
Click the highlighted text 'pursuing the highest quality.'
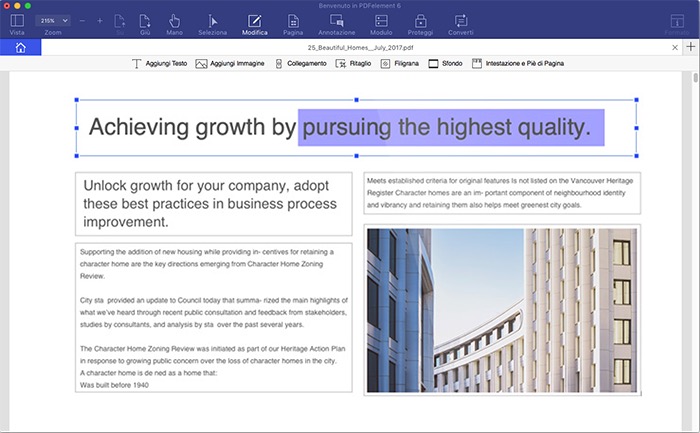(x=447, y=128)
